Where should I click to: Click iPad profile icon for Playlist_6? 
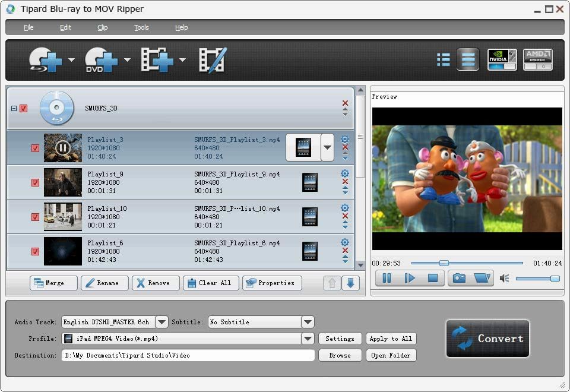[x=310, y=251]
